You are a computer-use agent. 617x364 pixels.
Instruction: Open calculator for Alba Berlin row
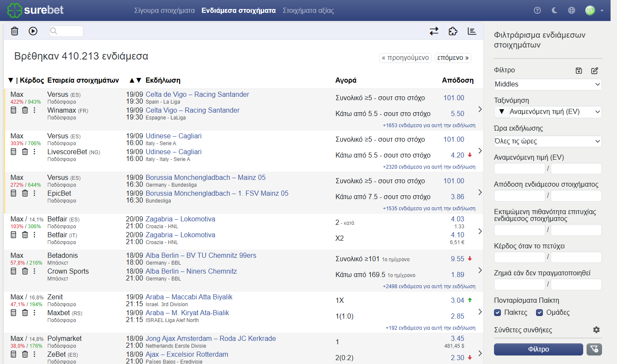pyautogui.click(x=13, y=271)
